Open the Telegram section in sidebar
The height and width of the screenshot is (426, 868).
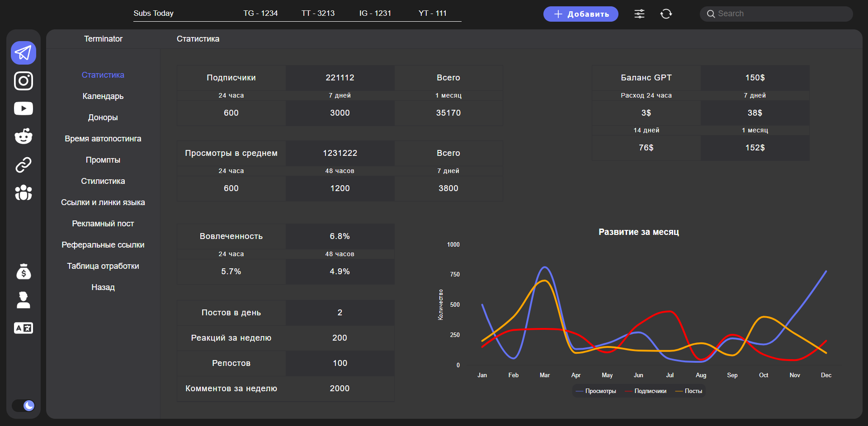(24, 53)
